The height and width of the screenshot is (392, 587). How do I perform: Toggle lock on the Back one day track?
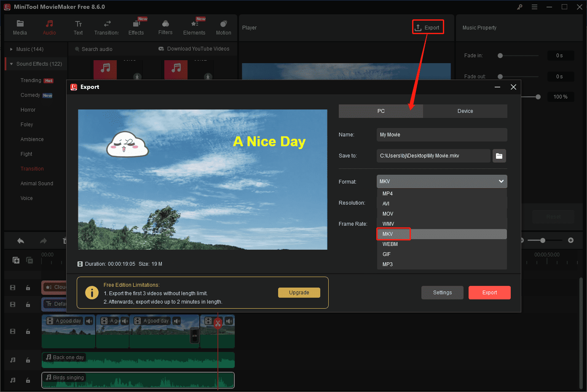(28, 360)
